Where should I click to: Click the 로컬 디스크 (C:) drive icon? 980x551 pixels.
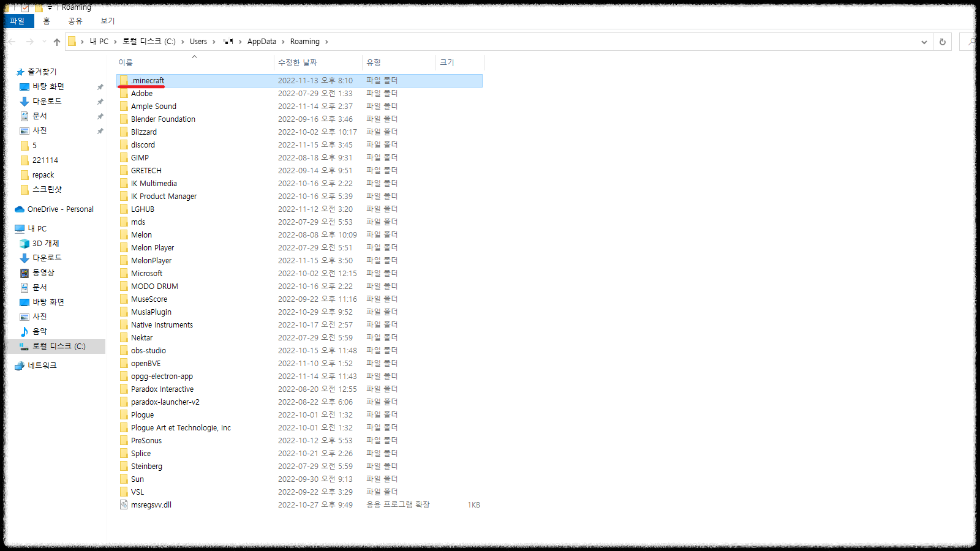24,346
